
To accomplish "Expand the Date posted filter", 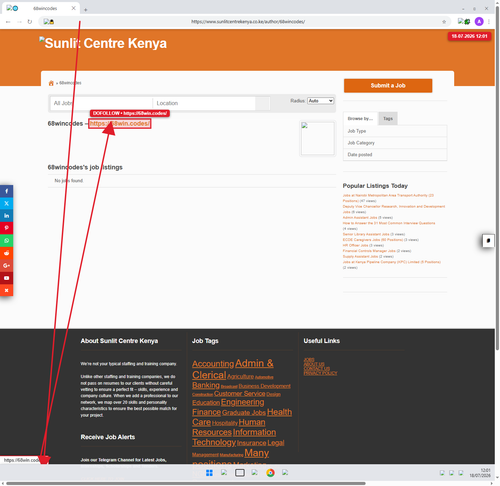I will 395,155.
